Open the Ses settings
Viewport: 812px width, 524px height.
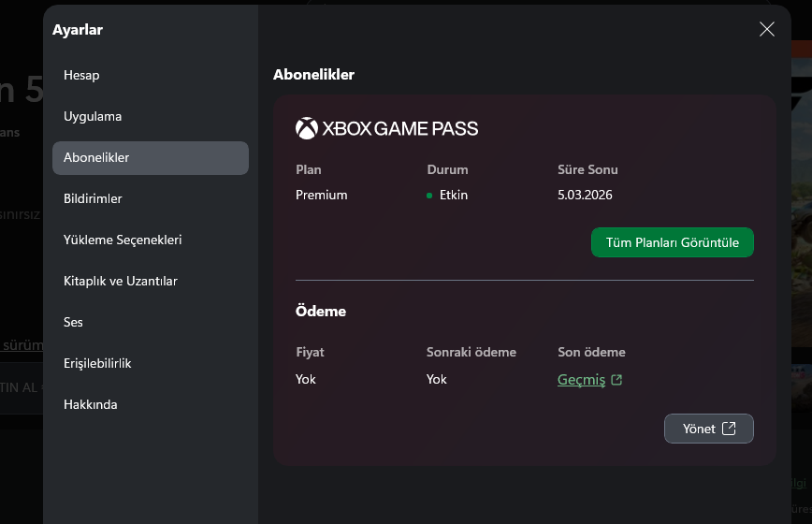[151, 322]
